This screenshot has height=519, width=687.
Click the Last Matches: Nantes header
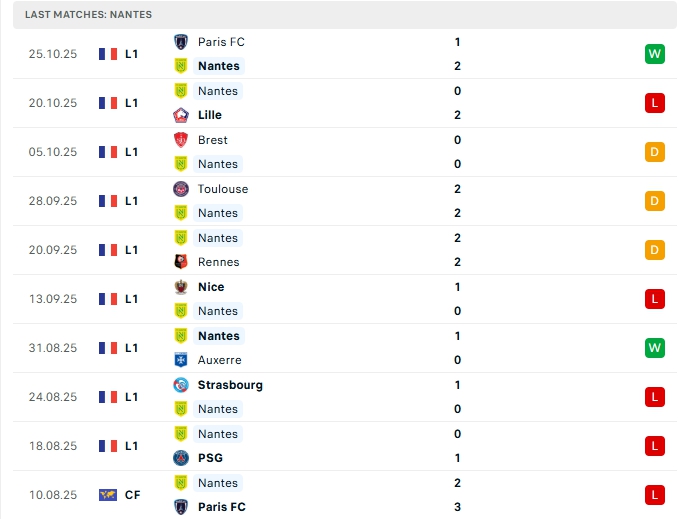coord(89,15)
